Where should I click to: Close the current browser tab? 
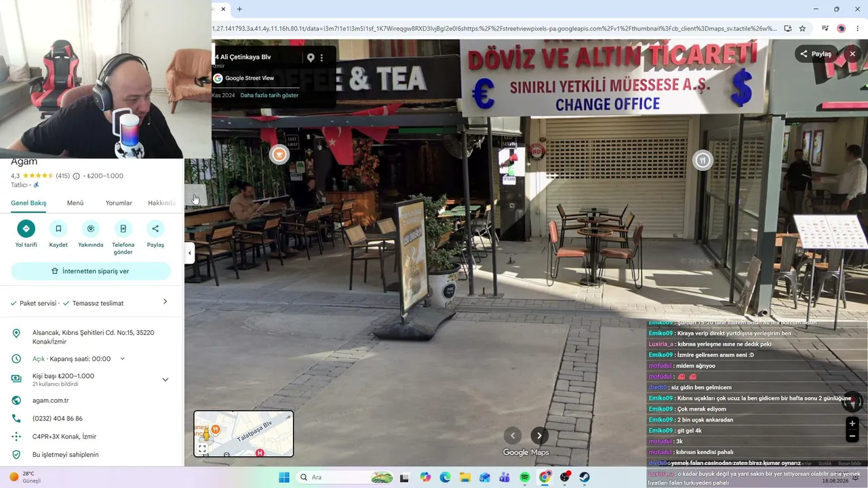[x=223, y=9]
